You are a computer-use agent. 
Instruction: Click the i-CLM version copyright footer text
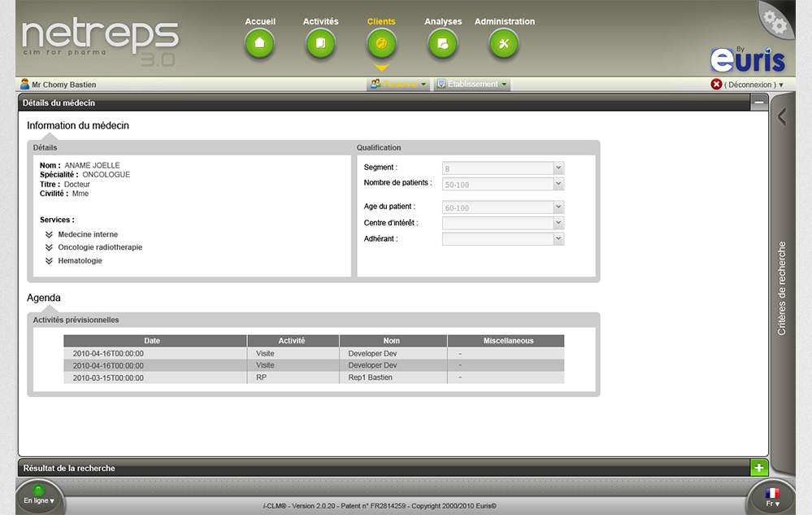[380, 506]
